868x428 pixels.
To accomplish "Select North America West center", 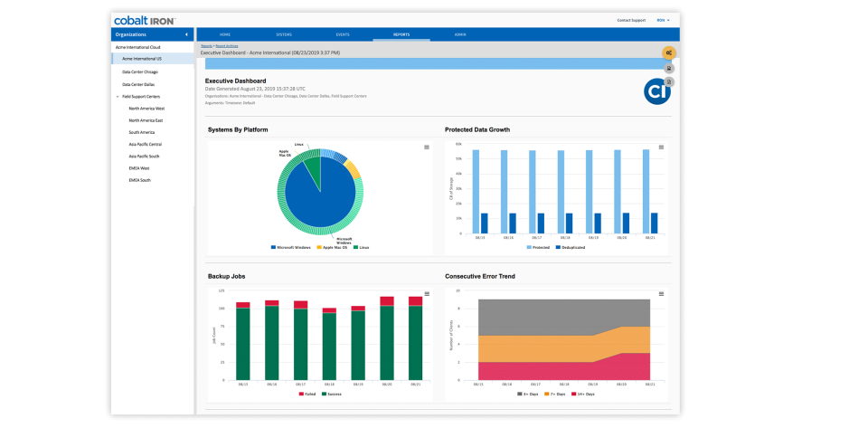I will [146, 109].
